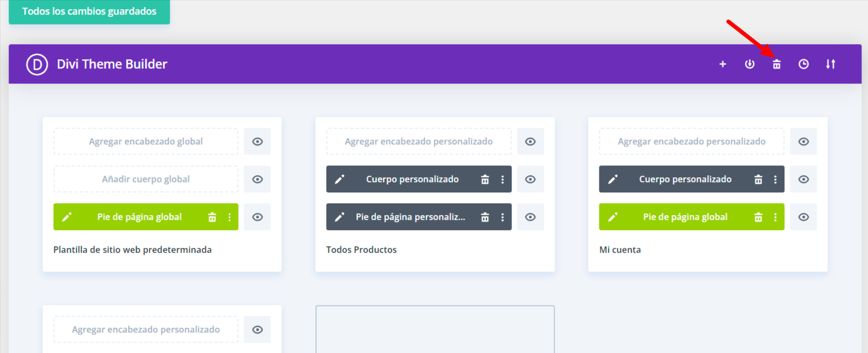The image size is (868, 353).
Task: Click Agregar encabezado global
Action: (146, 141)
